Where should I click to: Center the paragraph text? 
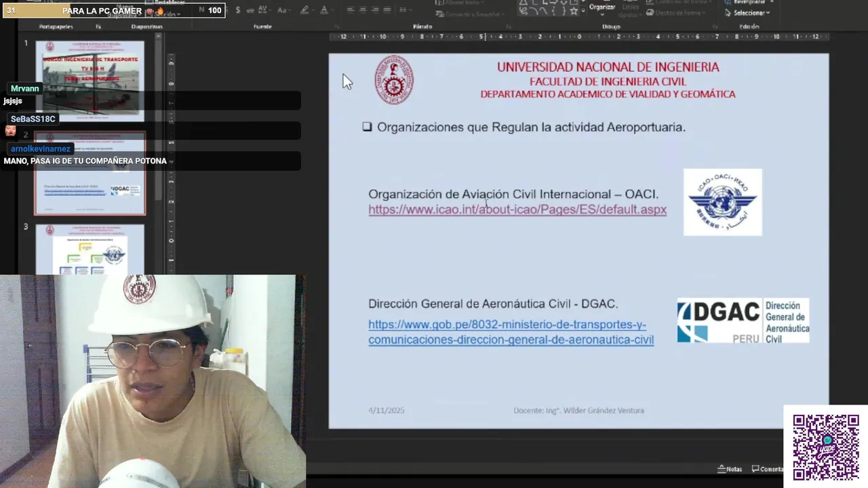pos(363,10)
